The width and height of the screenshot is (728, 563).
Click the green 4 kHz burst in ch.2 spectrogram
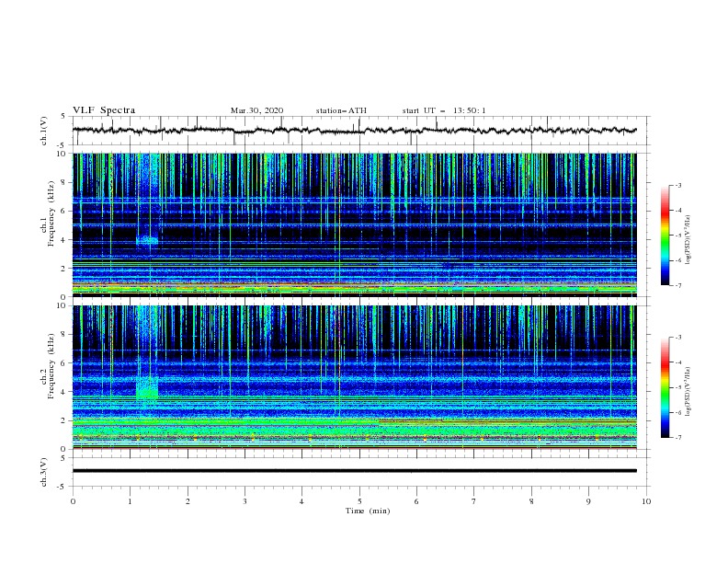[x=147, y=388]
